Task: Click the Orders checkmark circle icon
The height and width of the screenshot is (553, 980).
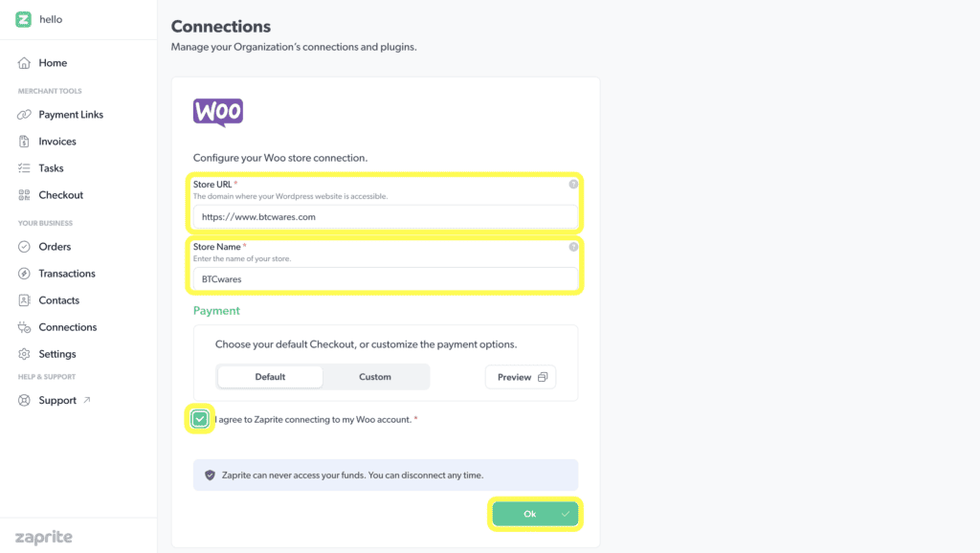Action: point(25,247)
